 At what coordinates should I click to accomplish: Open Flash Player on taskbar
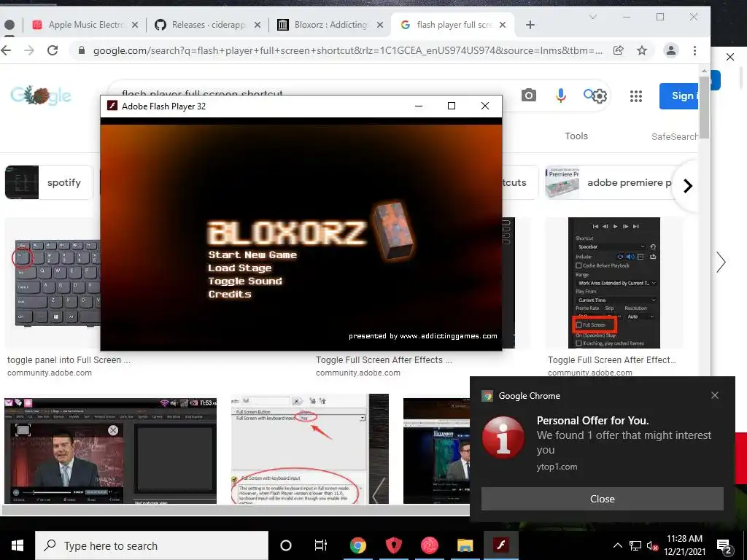500,545
